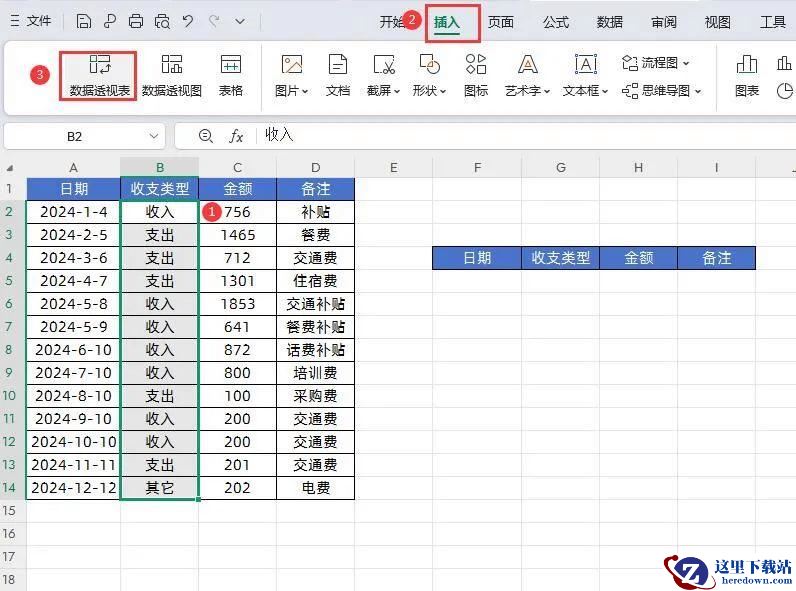This screenshot has height=591, width=796.
Task: Click the select-all corner triangle
Action: 10,168
